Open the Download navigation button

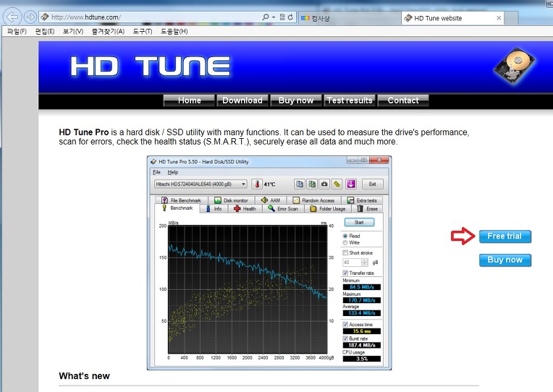242,101
